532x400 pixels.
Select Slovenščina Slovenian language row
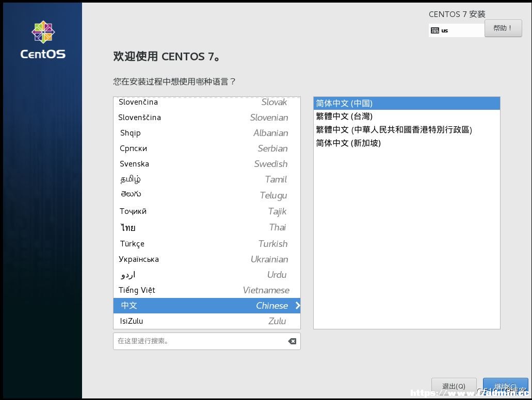206,118
